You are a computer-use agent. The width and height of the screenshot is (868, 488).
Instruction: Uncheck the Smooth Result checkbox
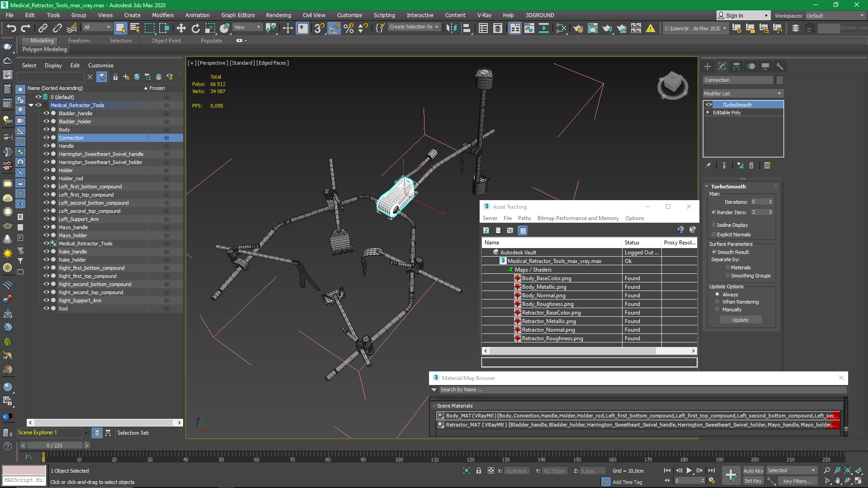click(714, 252)
